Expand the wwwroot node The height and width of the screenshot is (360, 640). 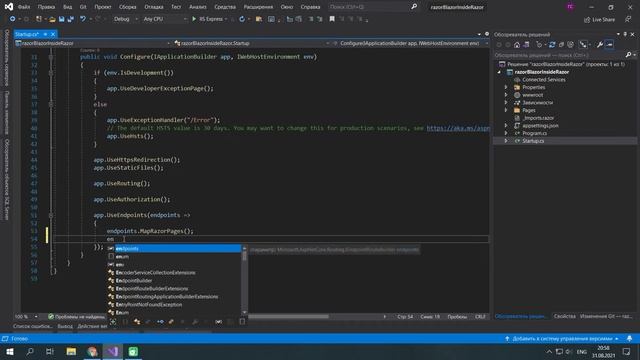[506, 95]
